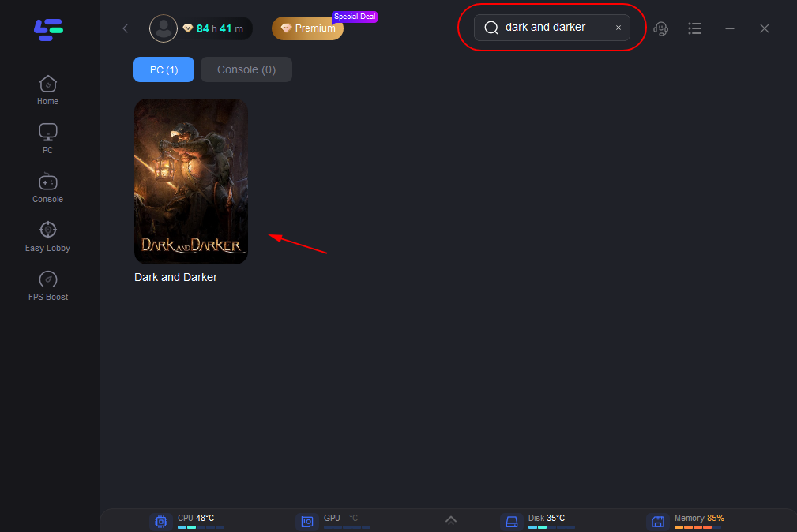797x532 pixels.
Task: Focus the search field with dark and darker
Action: 552,28
